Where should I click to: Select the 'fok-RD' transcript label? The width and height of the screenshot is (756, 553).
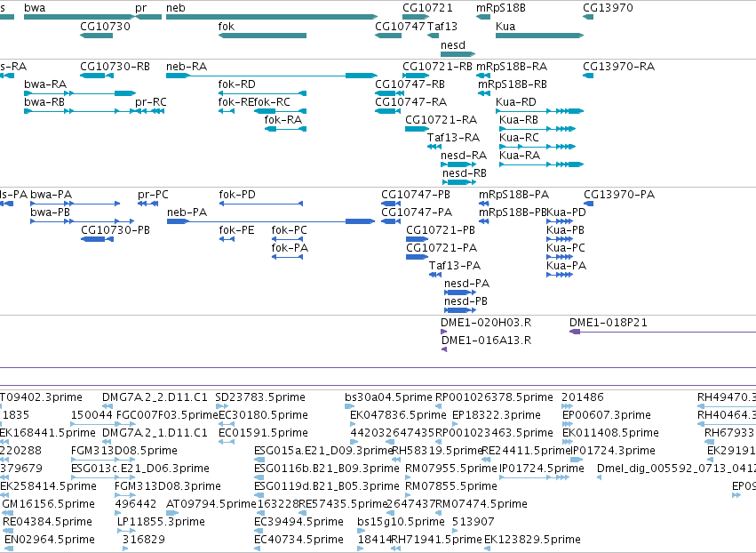[x=236, y=84]
